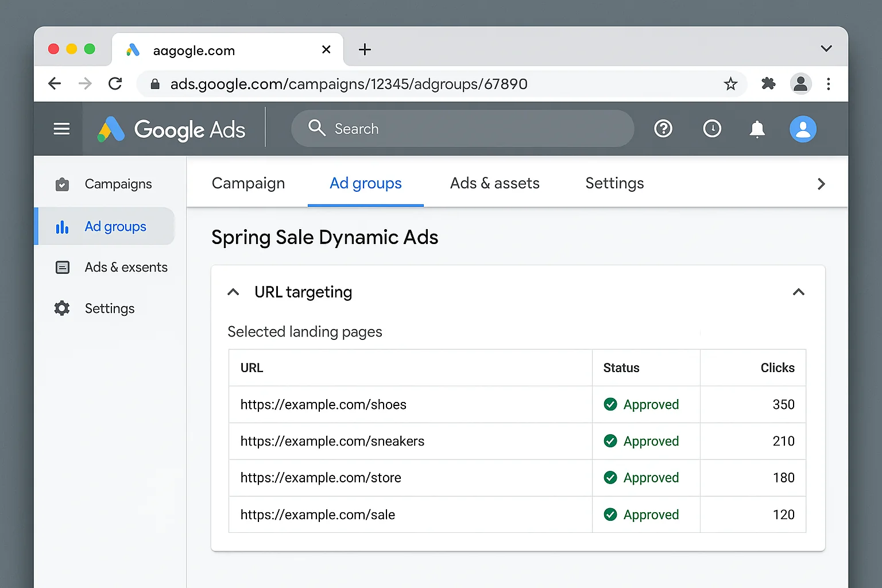
Task: Click the Ad groups bar chart icon
Action: point(61,226)
